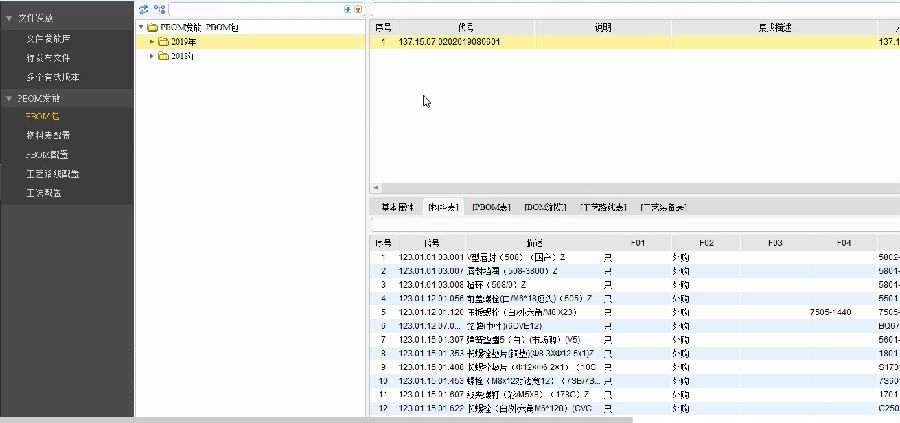Select row with code 123.01.01.03.001
This screenshot has height=423, width=900.
(635, 258)
